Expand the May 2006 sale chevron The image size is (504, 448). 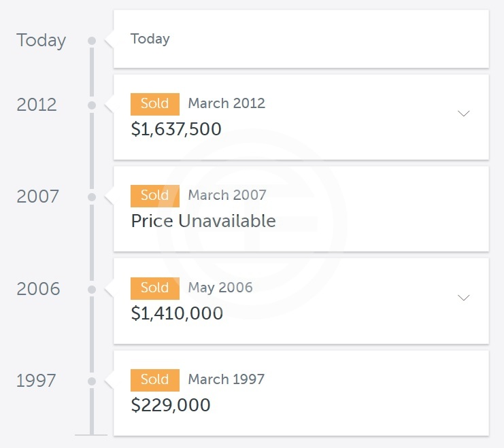tap(464, 298)
